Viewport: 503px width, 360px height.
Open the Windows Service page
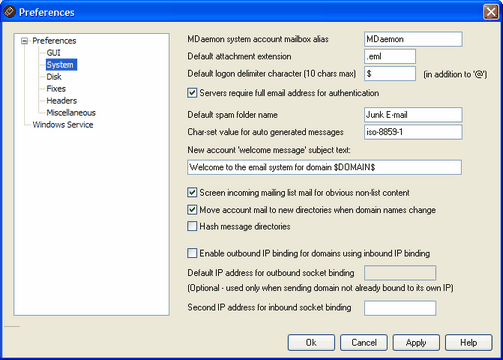pyautogui.click(x=63, y=125)
